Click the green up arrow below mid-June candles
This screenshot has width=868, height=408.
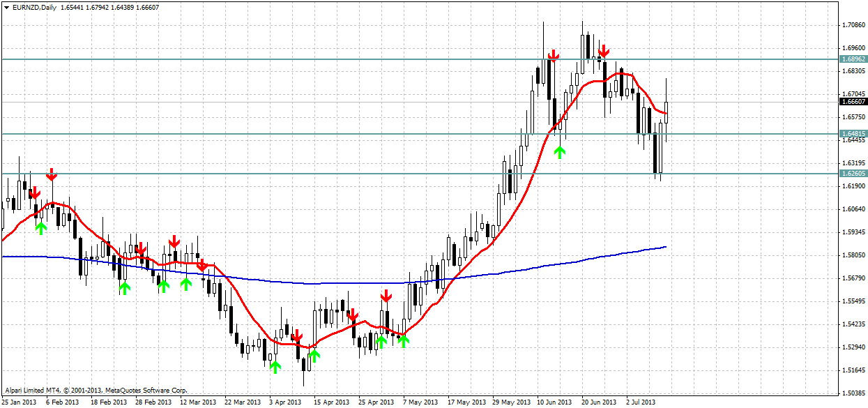[559, 151]
